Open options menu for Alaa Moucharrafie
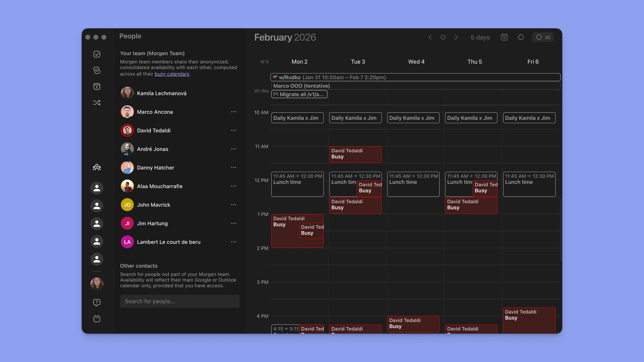Viewport: 644px width, 362px height. click(233, 186)
